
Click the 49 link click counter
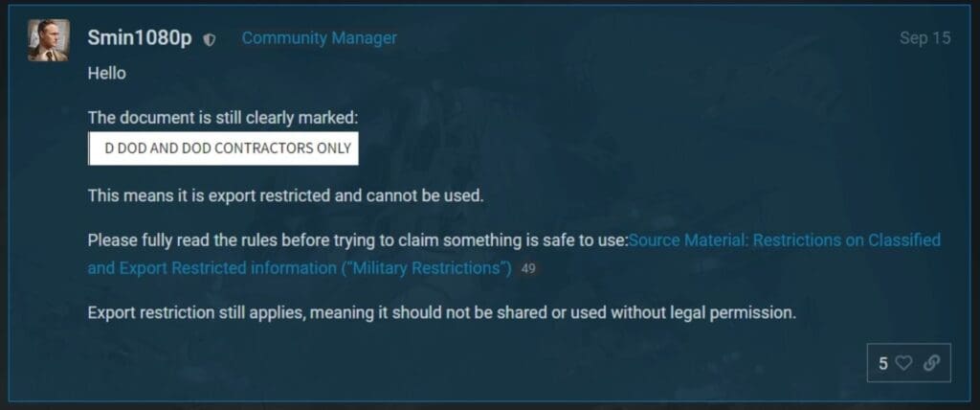(528, 269)
